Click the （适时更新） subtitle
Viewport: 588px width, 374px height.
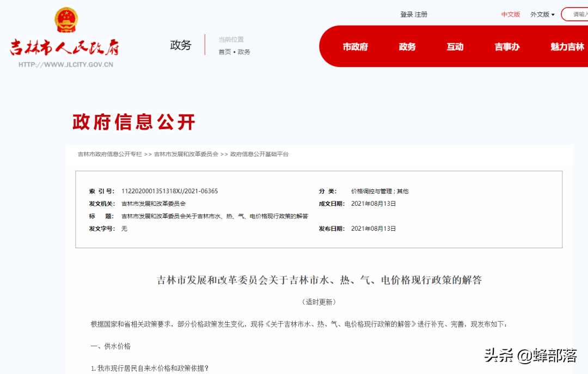319,302
